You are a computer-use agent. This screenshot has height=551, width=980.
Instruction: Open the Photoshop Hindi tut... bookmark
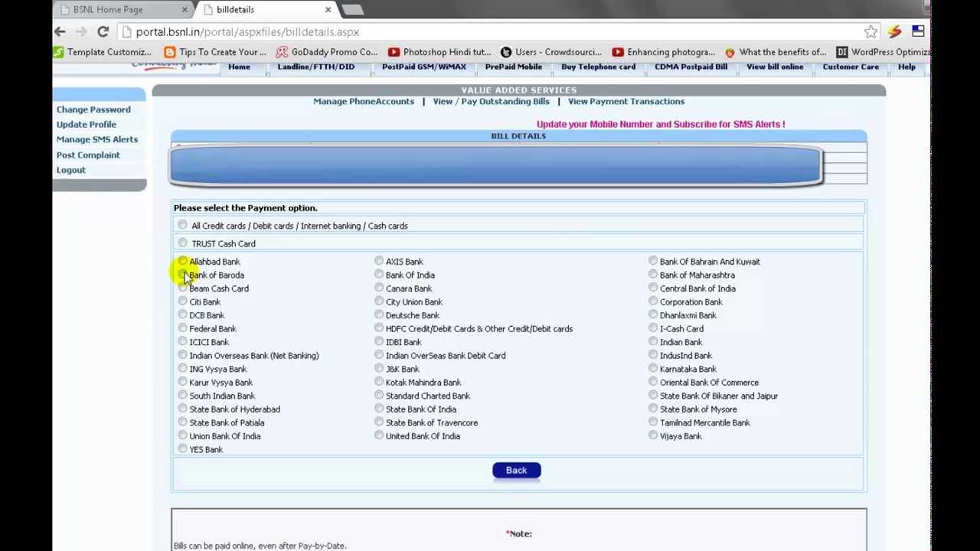[x=439, y=52]
